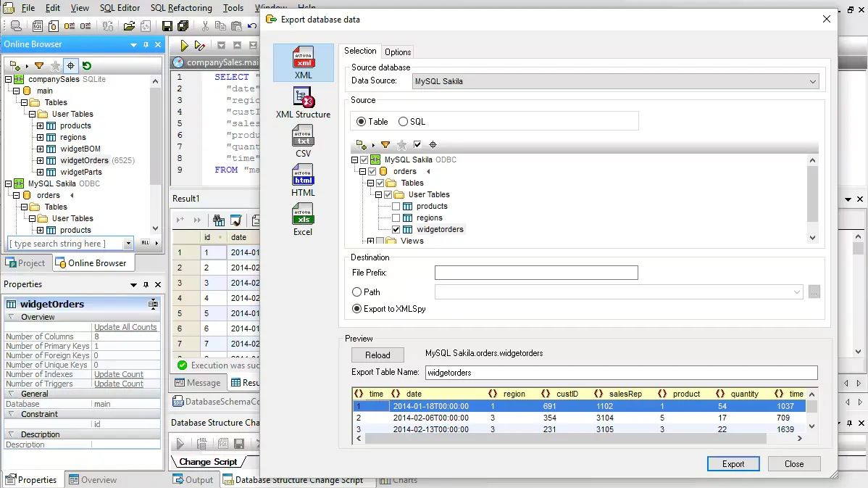This screenshot has width=868, height=488.
Task: Click the undo icon in main toolbar
Action: (252, 26)
